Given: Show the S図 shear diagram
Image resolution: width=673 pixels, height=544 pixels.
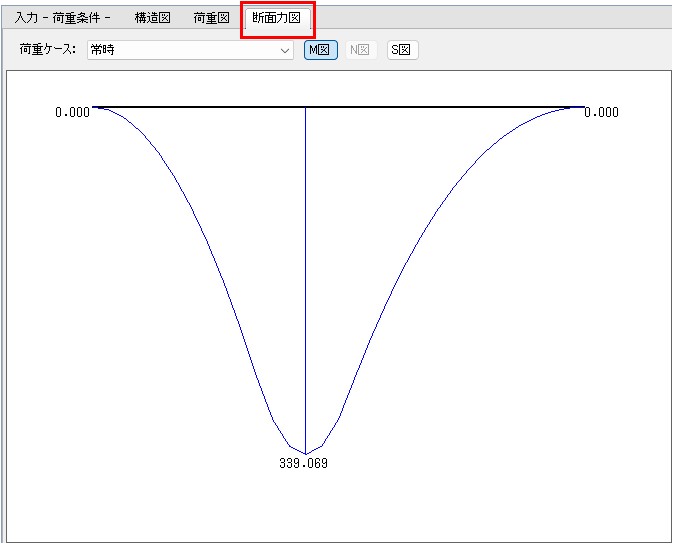Looking at the screenshot, I should tap(402, 50).
